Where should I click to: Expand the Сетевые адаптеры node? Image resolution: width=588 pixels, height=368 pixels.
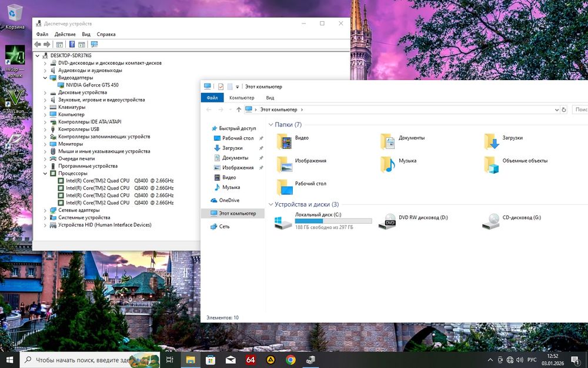45,210
